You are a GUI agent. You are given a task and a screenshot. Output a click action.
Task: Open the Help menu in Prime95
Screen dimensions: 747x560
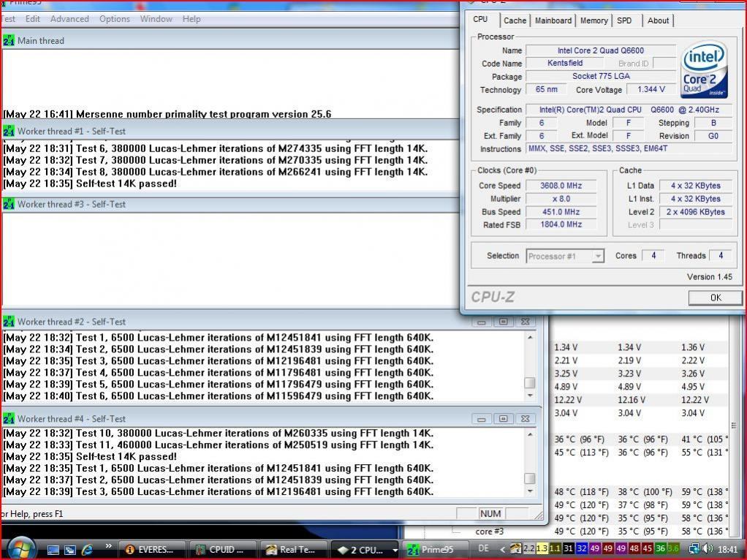click(x=192, y=19)
